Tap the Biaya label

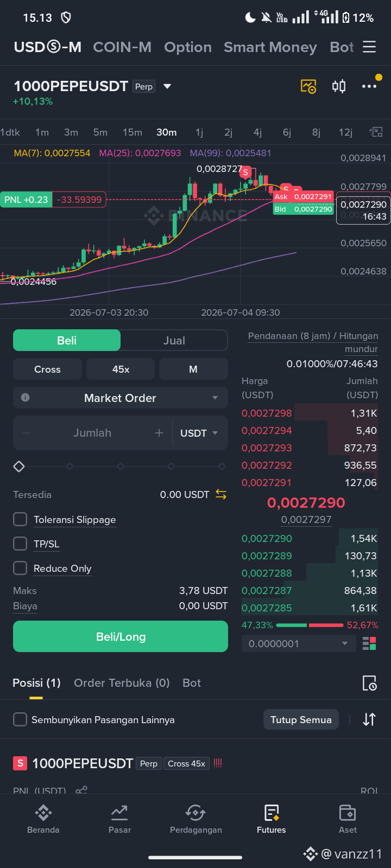25,606
